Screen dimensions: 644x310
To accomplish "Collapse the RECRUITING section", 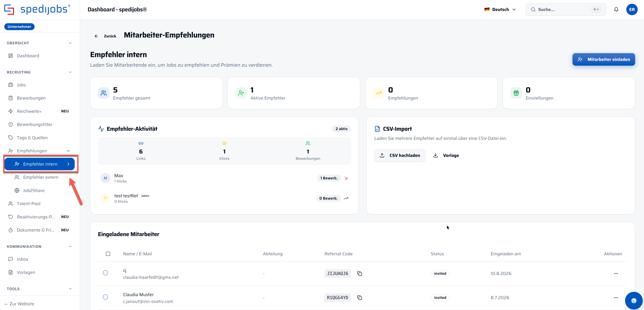I will point(70,72).
